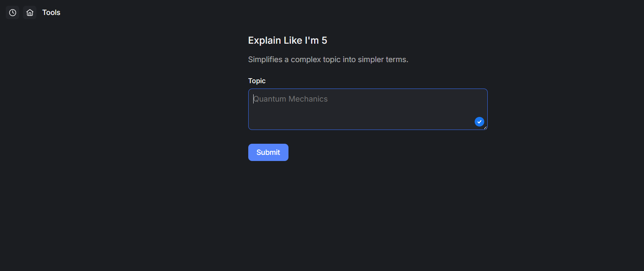Screen dimensions: 644x271
Task: Select the Explain Like I'm 5 title
Action: [x=288, y=40]
